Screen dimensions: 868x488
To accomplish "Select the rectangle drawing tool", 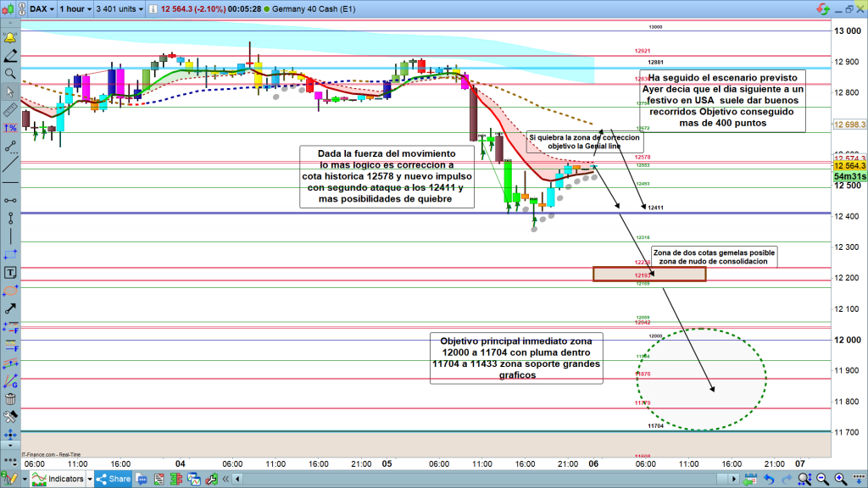I will [10, 255].
